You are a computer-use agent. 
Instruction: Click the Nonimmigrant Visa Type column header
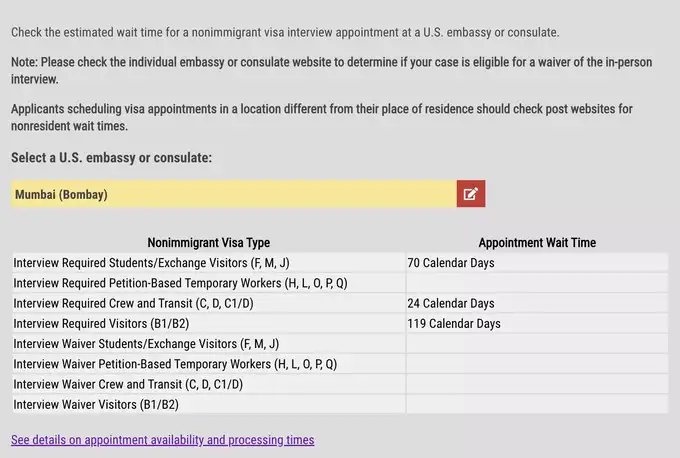[x=208, y=243]
